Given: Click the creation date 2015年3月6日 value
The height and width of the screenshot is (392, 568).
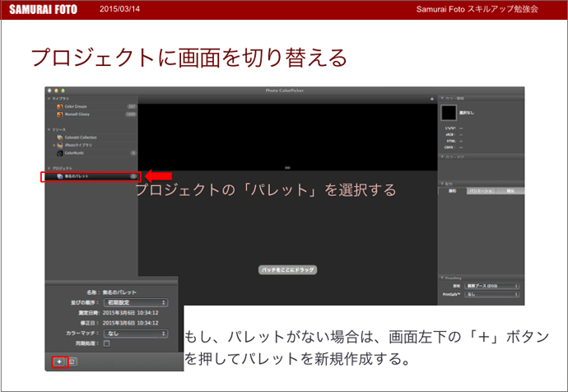Looking at the screenshot, I should coord(130,313).
